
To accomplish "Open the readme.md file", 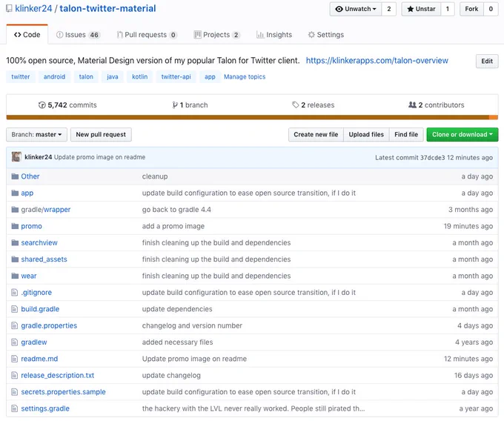I will pyautogui.click(x=39, y=359).
